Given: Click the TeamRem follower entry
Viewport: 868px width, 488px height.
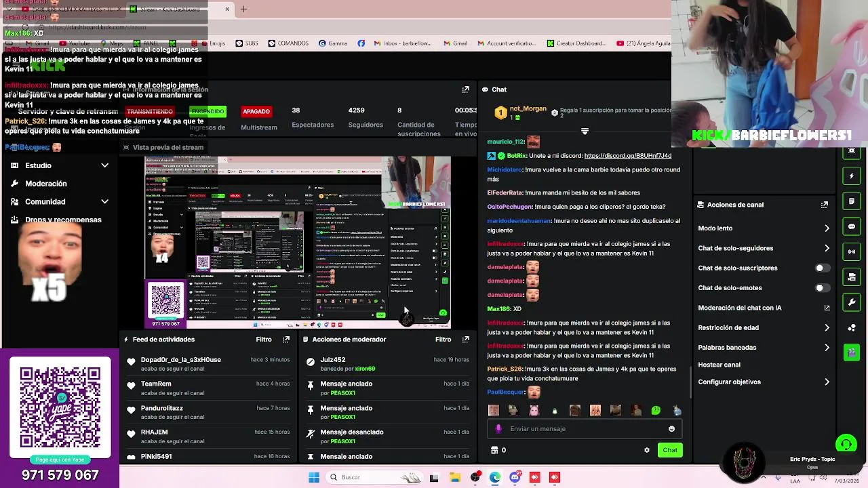Looking at the screenshot, I should pyautogui.click(x=209, y=388).
